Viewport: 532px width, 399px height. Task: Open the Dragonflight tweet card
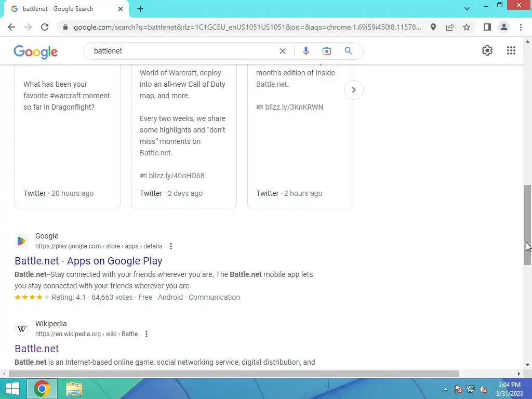tap(67, 136)
